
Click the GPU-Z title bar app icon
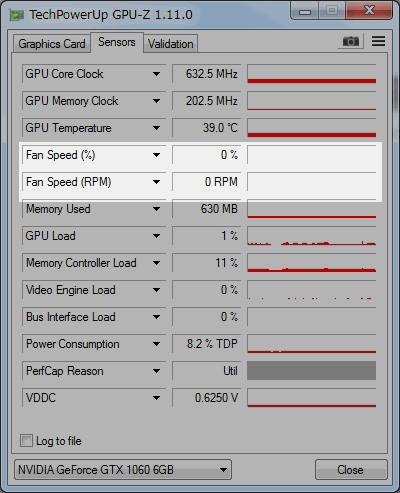(17, 15)
